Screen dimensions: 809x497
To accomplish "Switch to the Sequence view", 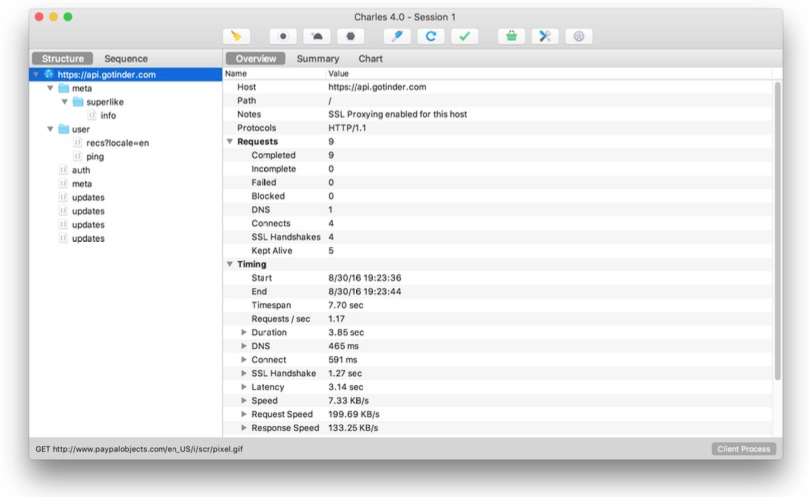I will (126, 59).
